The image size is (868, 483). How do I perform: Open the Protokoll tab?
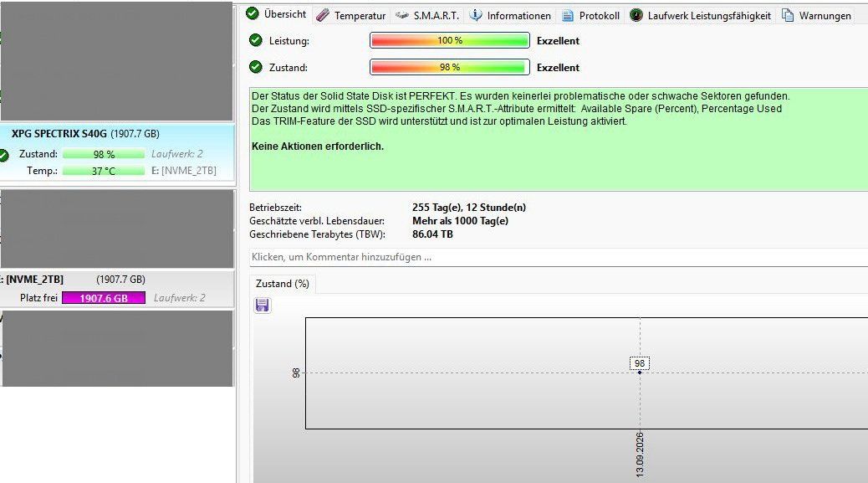pyautogui.click(x=590, y=16)
